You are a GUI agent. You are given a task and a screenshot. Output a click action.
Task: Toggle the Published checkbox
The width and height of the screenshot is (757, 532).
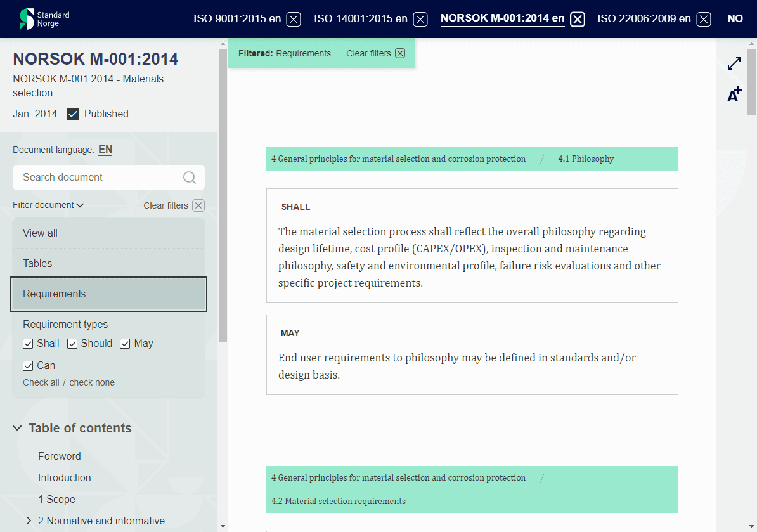(x=73, y=114)
